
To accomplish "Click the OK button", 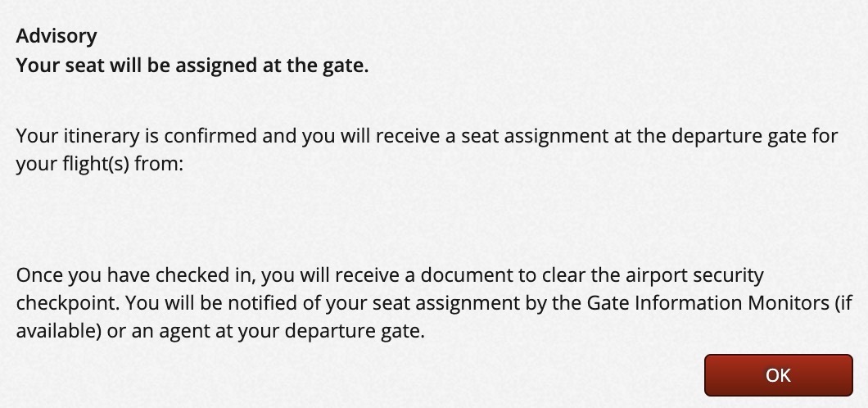I will point(778,375).
